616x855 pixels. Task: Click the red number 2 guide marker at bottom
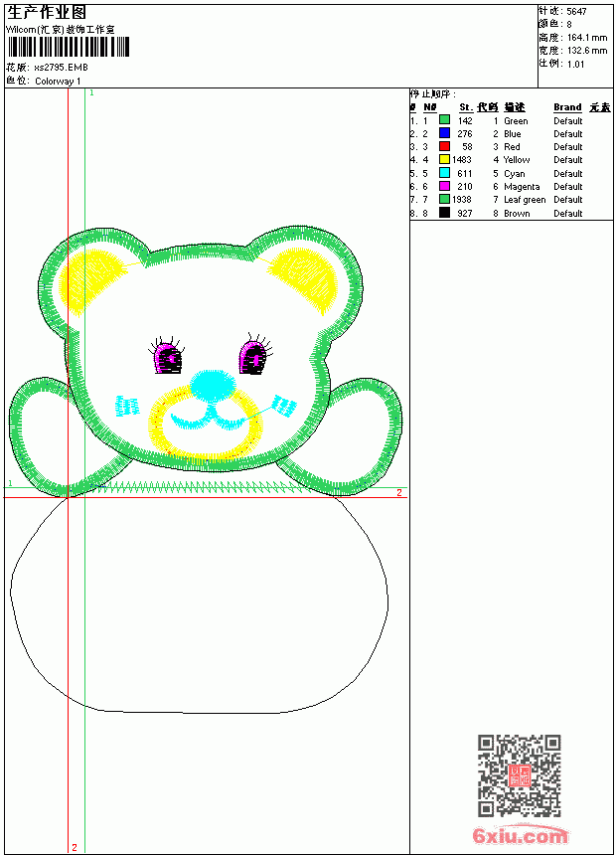coord(75,847)
